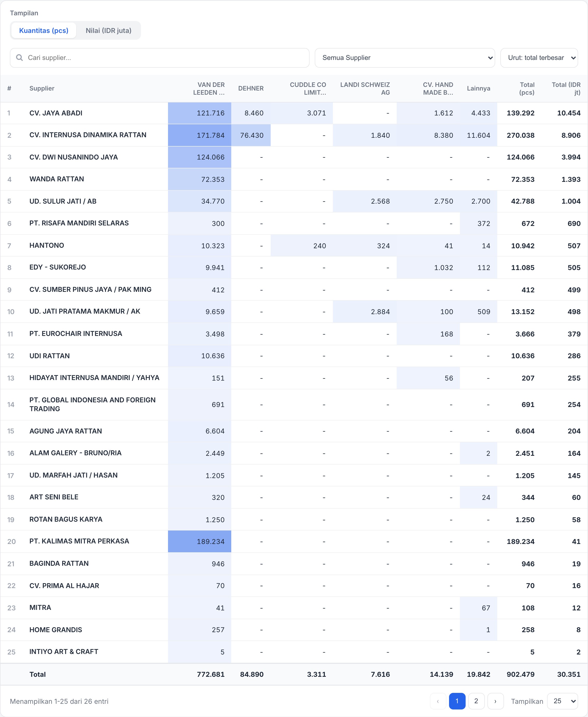Go to previous page arrow
Screen dimensions: 588x717
pyautogui.click(x=438, y=701)
